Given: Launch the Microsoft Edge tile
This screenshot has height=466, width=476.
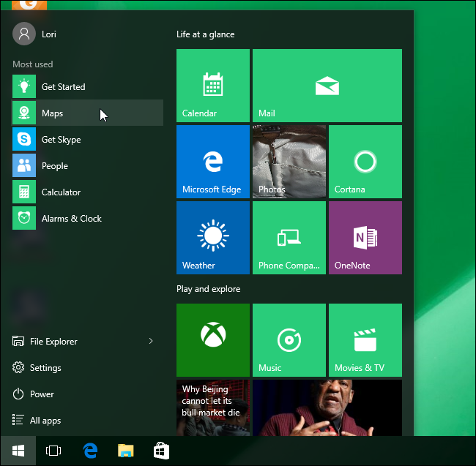Looking at the screenshot, I should click(x=213, y=162).
